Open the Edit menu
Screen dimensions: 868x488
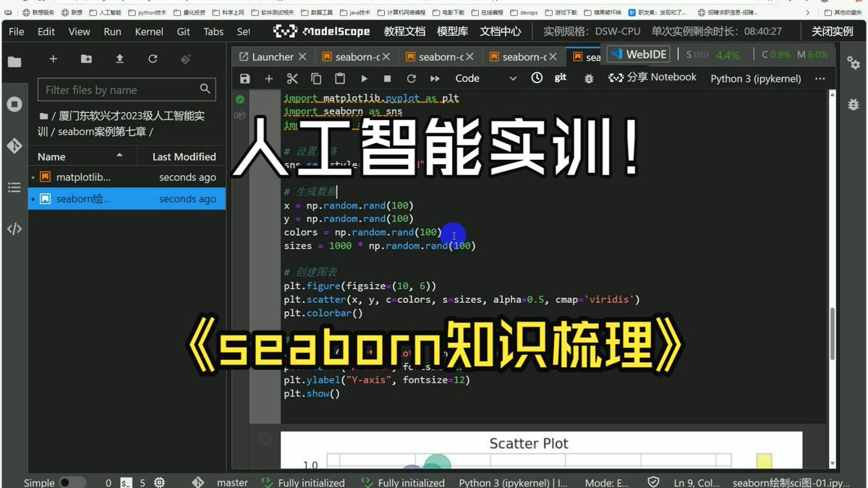click(x=46, y=32)
